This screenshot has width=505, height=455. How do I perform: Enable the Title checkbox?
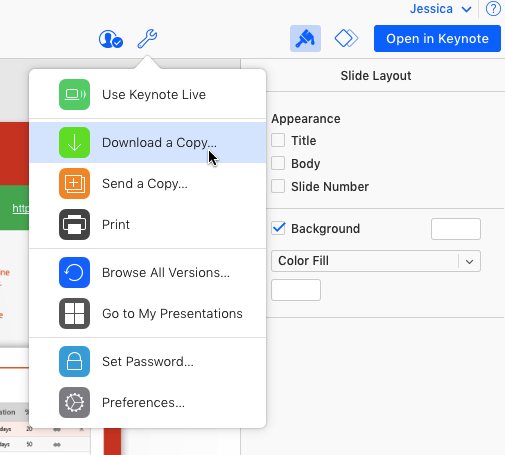tap(278, 140)
